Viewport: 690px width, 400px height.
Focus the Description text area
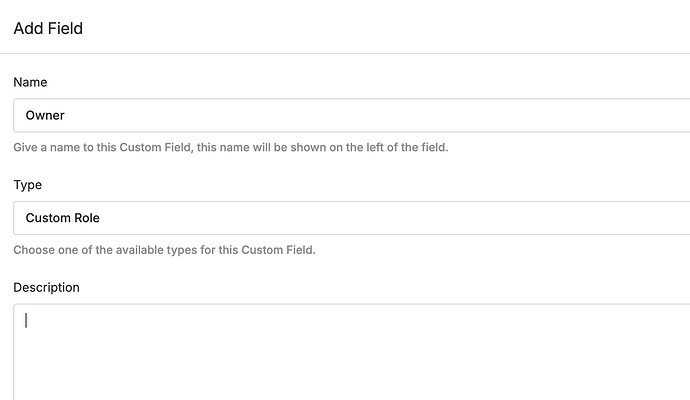pos(350,350)
